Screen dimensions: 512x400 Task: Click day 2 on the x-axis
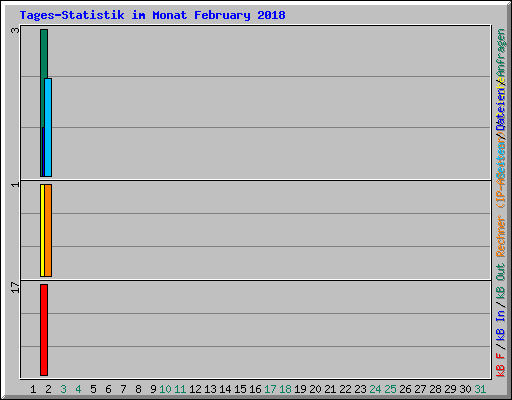(48, 389)
